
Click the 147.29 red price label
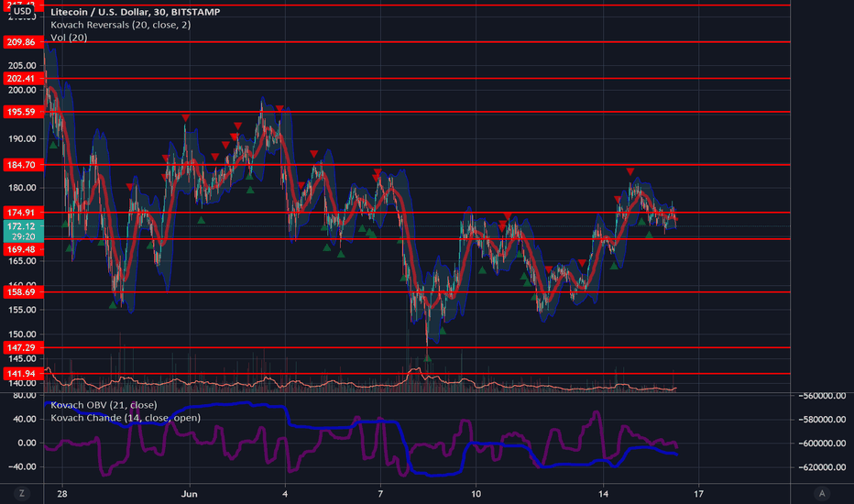pyautogui.click(x=22, y=347)
